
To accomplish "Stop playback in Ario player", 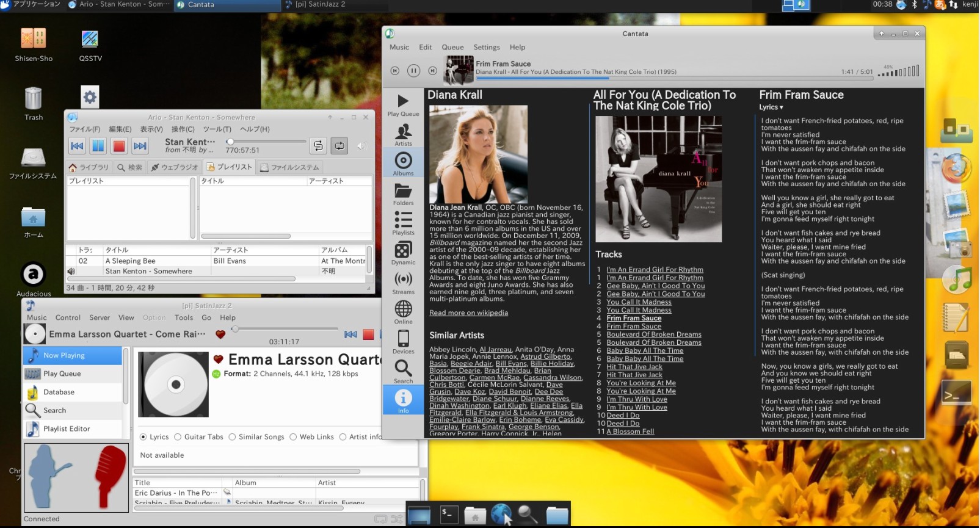I will [x=119, y=146].
